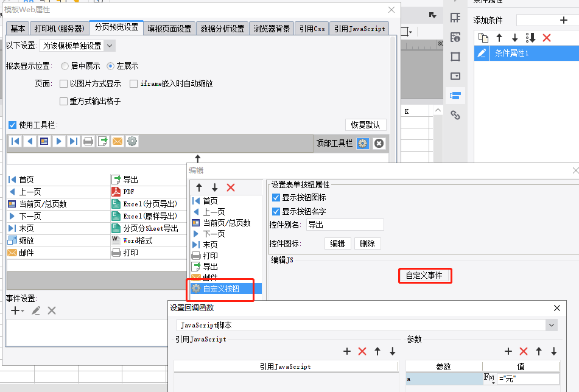Click the print icon in the toolbar preview
The height and width of the screenshot is (392, 579).
88,141
